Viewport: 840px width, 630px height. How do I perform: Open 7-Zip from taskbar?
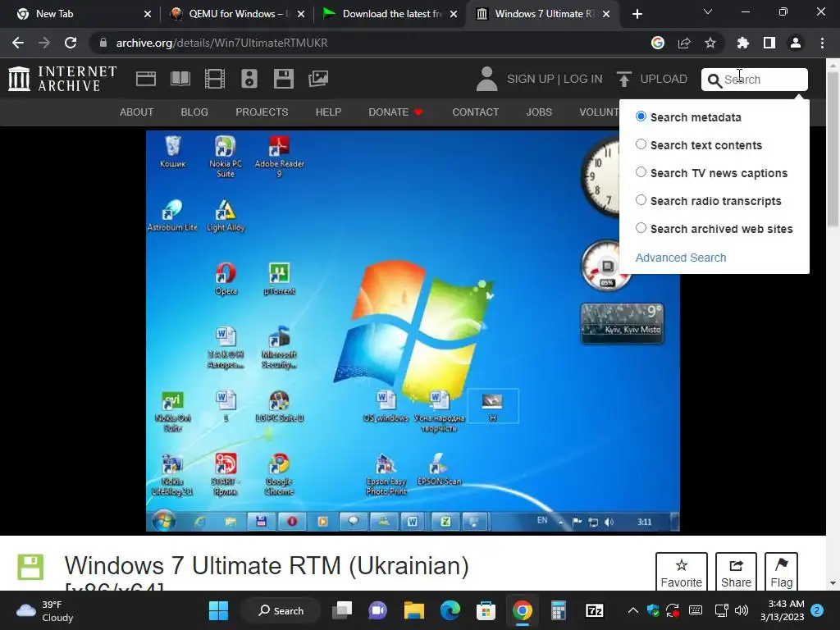pyautogui.click(x=595, y=610)
